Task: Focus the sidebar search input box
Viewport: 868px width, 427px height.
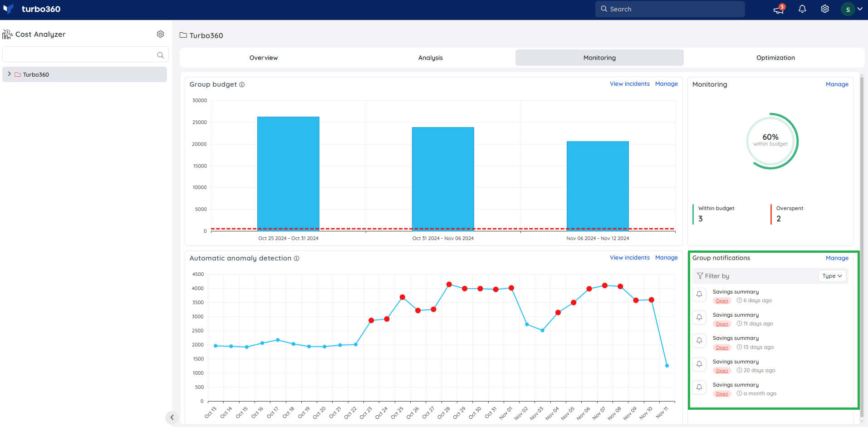Action: click(x=85, y=54)
